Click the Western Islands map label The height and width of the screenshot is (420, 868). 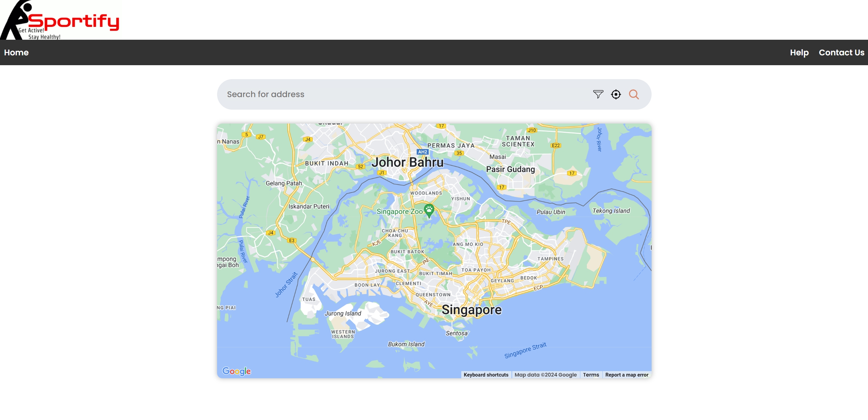pyautogui.click(x=343, y=334)
